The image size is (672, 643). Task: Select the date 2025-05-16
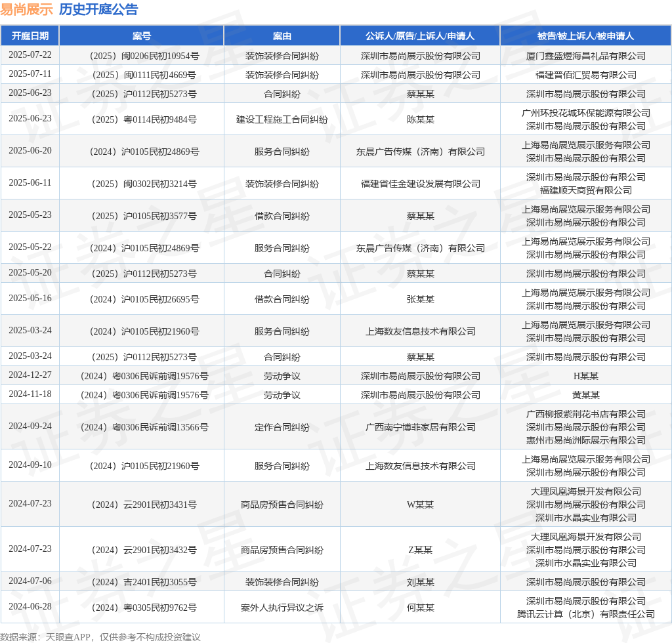pyautogui.click(x=30, y=299)
